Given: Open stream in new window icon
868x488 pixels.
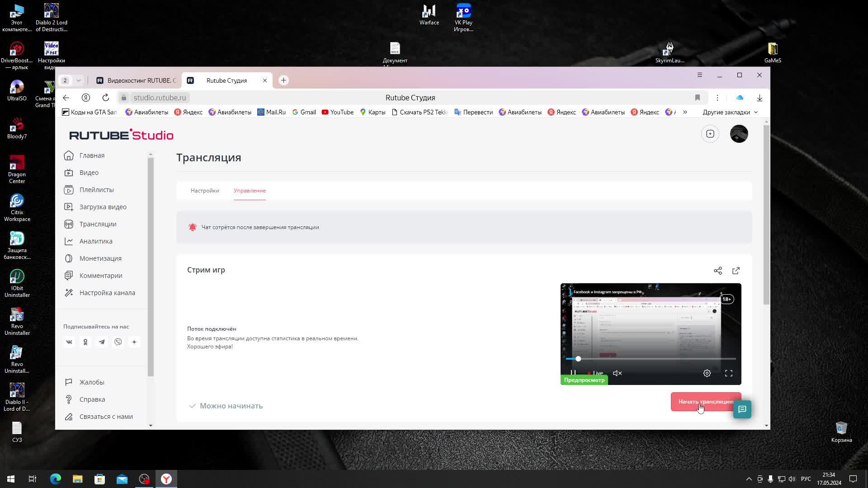Looking at the screenshot, I should click(736, 271).
